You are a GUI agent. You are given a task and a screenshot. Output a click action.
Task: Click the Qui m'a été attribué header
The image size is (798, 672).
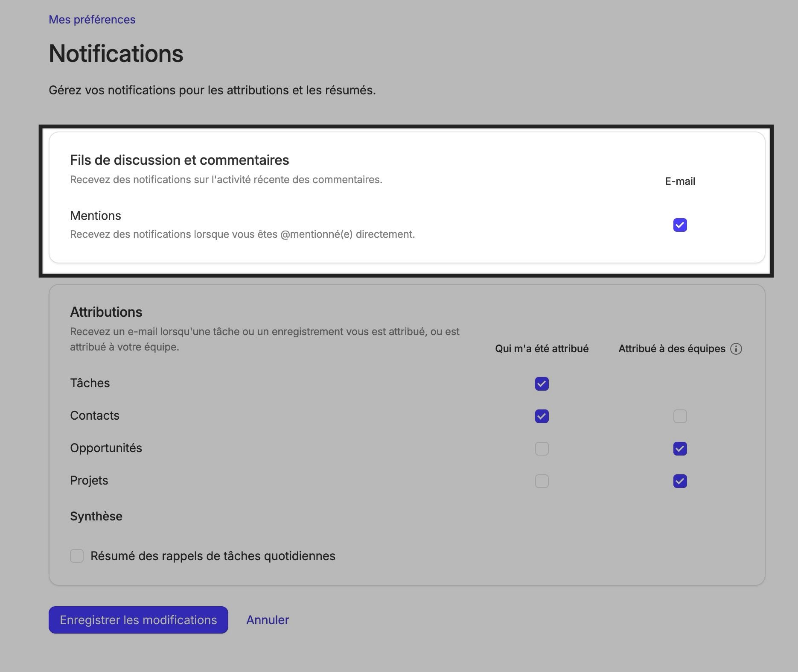(x=542, y=349)
